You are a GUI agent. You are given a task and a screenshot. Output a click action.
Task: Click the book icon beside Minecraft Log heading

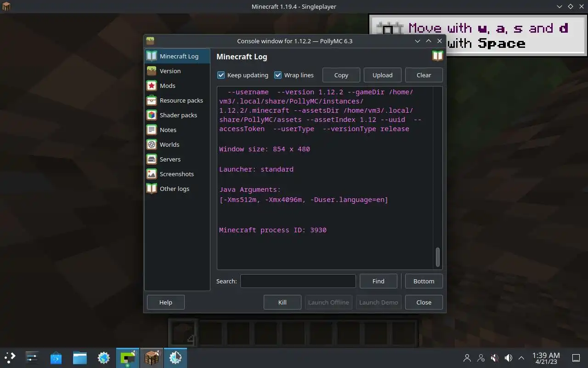(437, 56)
